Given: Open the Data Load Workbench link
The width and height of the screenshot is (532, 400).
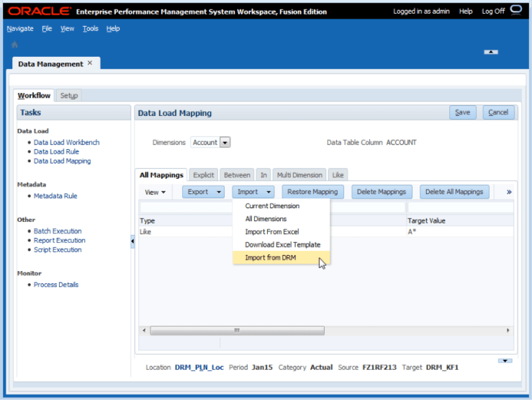Looking at the screenshot, I should click(x=66, y=143).
